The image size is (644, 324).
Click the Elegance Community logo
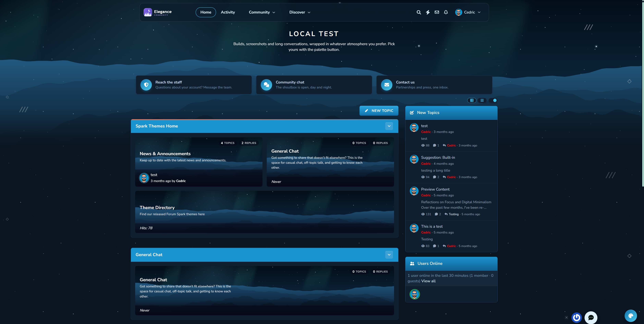(x=157, y=12)
